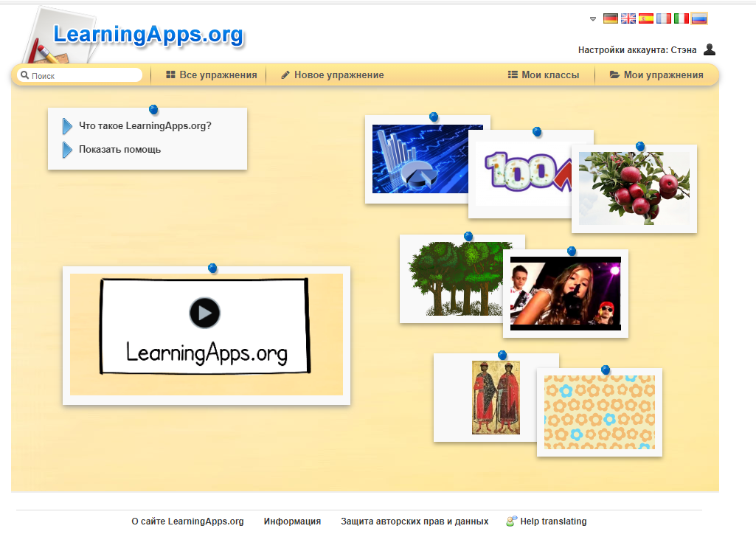Choose the Spanish flag language
The width and height of the screenshot is (756, 551).
[646, 18]
